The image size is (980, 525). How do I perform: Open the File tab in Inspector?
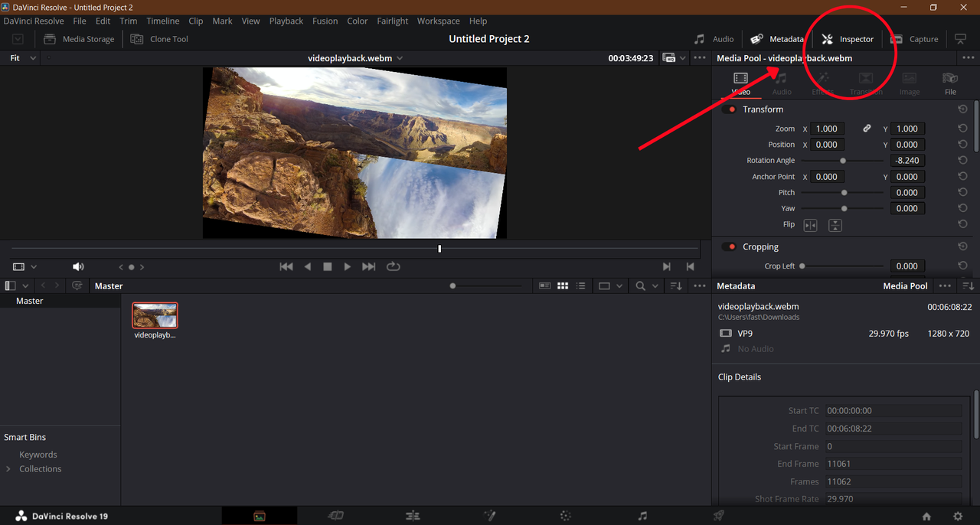[950, 83]
